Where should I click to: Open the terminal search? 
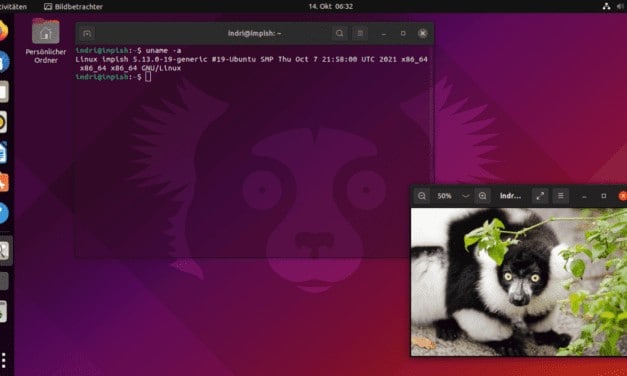pyautogui.click(x=339, y=33)
